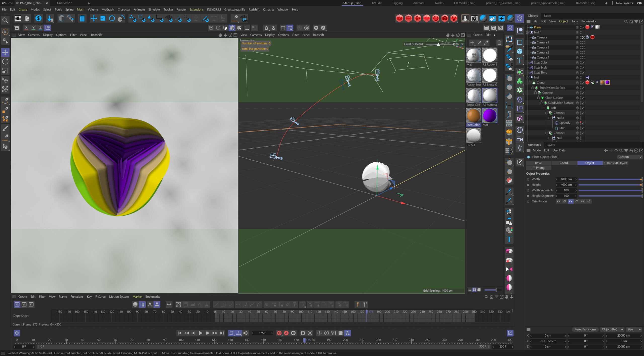
Task: Click the Go to end of animation button
Action: [x=222, y=333]
